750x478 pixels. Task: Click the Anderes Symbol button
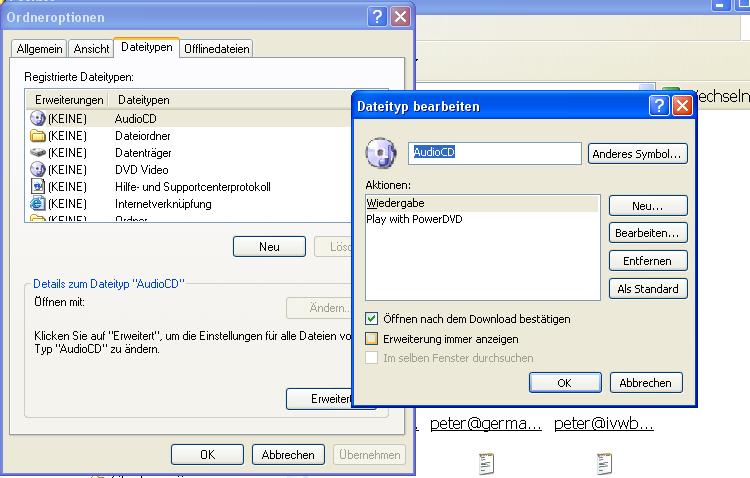[638, 154]
